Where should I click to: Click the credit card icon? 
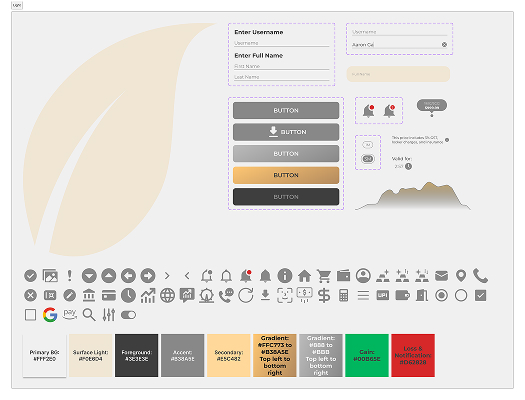109,296
